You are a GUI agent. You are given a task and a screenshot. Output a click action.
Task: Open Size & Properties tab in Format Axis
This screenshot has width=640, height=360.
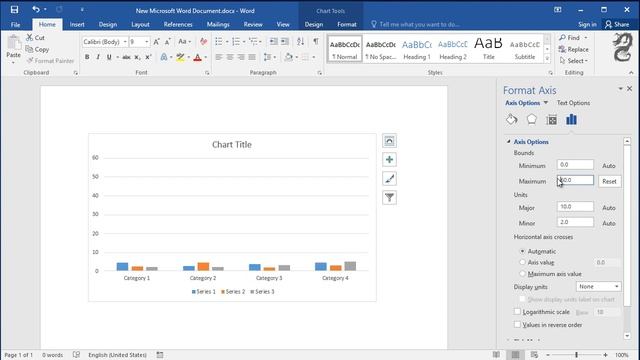coord(551,120)
